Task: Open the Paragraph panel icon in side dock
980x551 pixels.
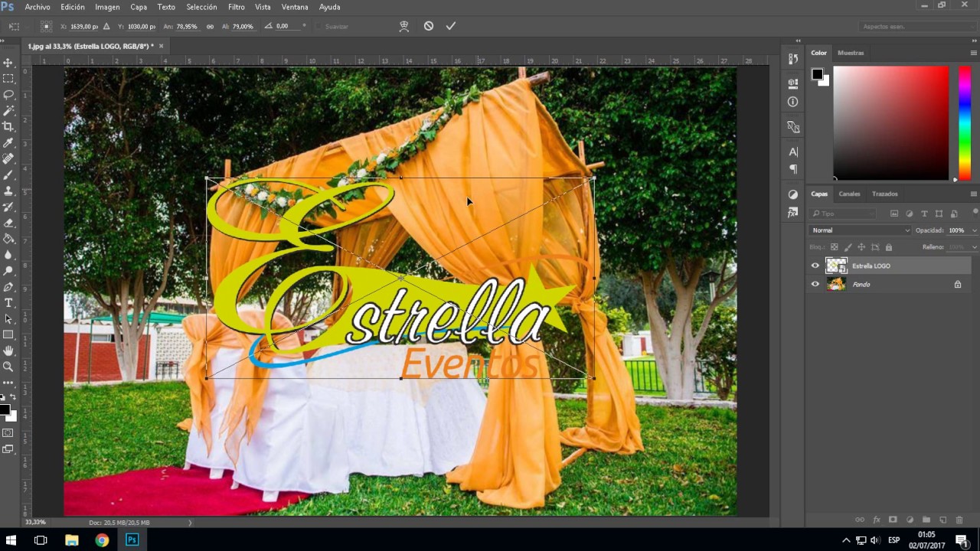Action: coord(793,169)
